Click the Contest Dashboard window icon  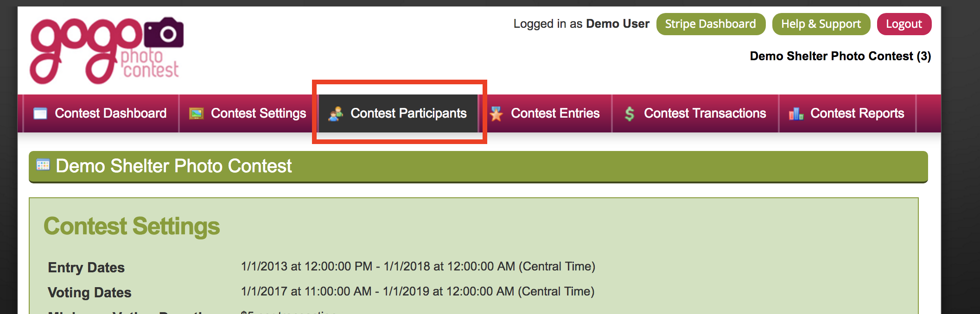tap(40, 113)
